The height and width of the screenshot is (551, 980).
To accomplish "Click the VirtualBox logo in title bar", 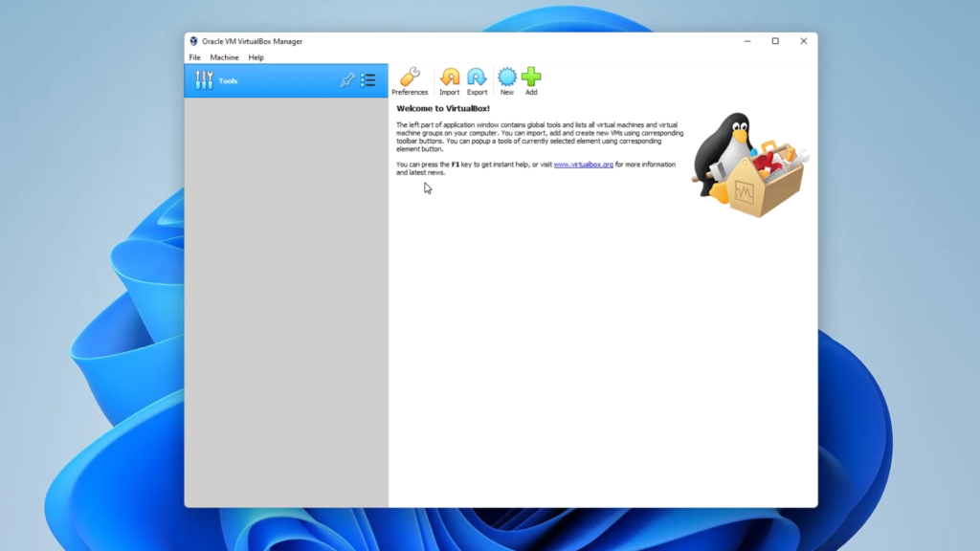I will [193, 41].
